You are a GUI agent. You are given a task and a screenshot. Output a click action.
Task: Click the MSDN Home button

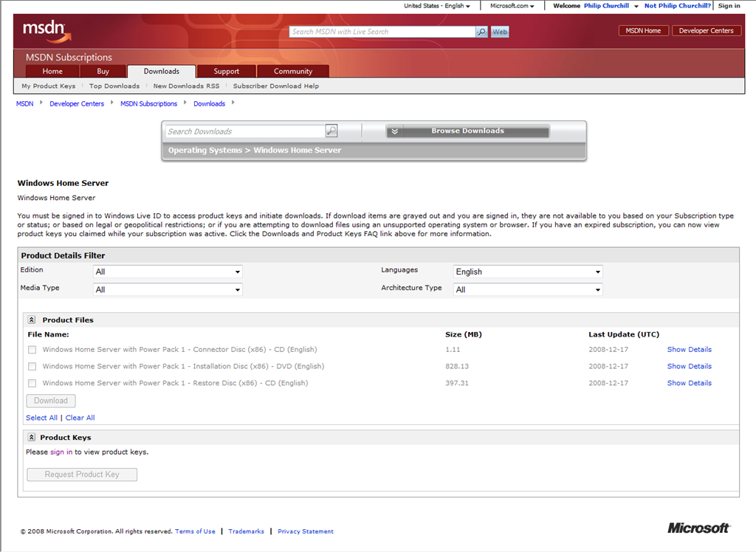[643, 30]
